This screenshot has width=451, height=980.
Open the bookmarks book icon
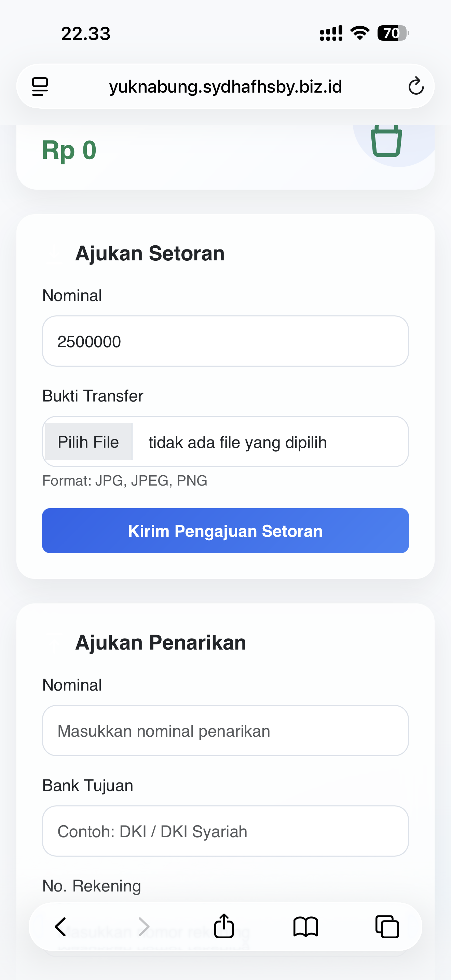pos(306,926)
